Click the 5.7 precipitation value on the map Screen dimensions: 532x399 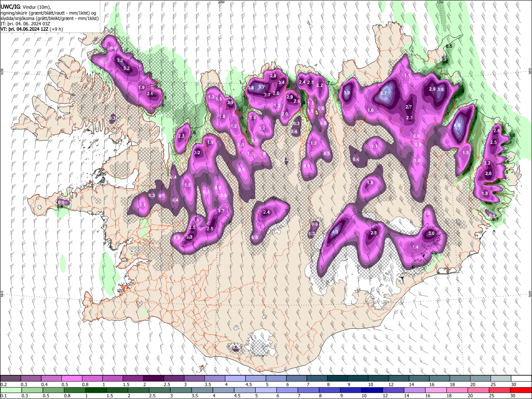pyautogui.click(x=384, y=94)
